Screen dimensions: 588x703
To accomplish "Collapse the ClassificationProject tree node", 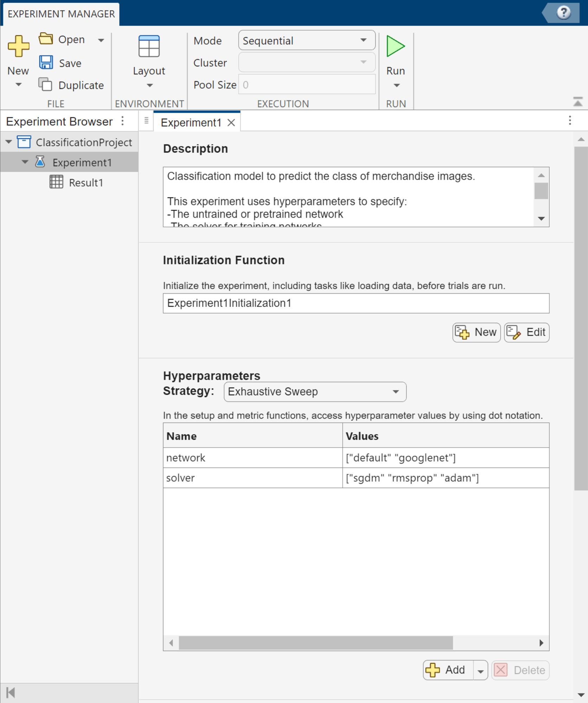I will [8, 142].
